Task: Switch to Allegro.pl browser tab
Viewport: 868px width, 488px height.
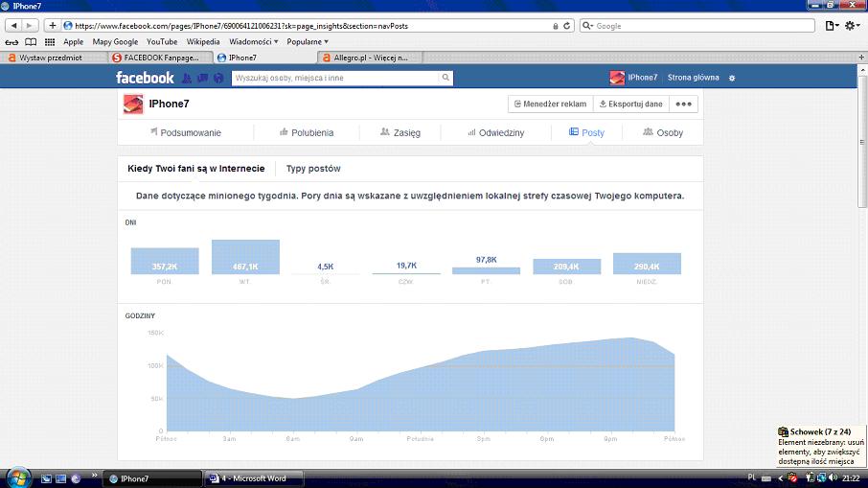Action: (x=370, y=58)
